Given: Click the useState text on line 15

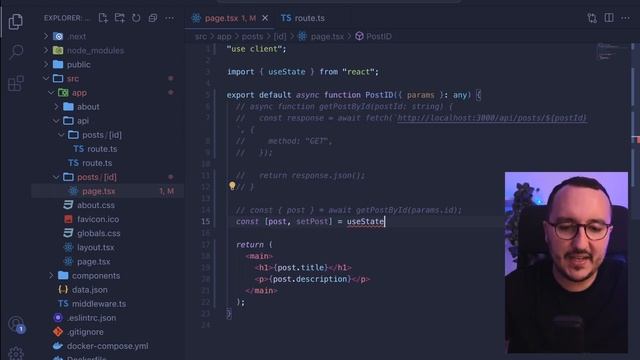Looking at the screenshot, I should pos(365,222).
